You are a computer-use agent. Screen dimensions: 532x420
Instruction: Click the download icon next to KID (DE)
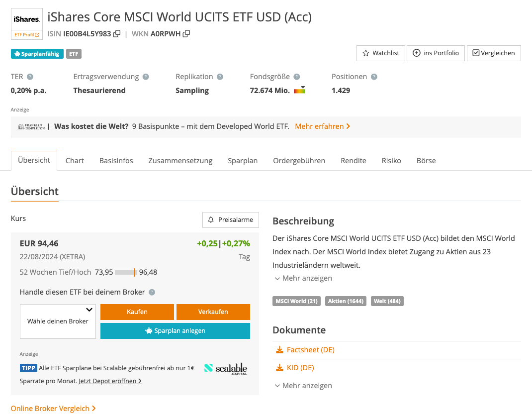tap(279, 367)
